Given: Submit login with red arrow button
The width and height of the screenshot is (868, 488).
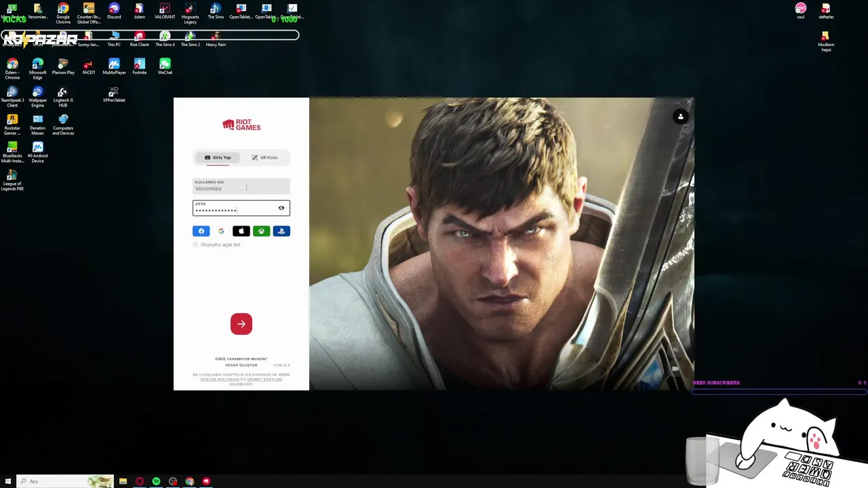Looking at the screenshot, I should point(241,324).
